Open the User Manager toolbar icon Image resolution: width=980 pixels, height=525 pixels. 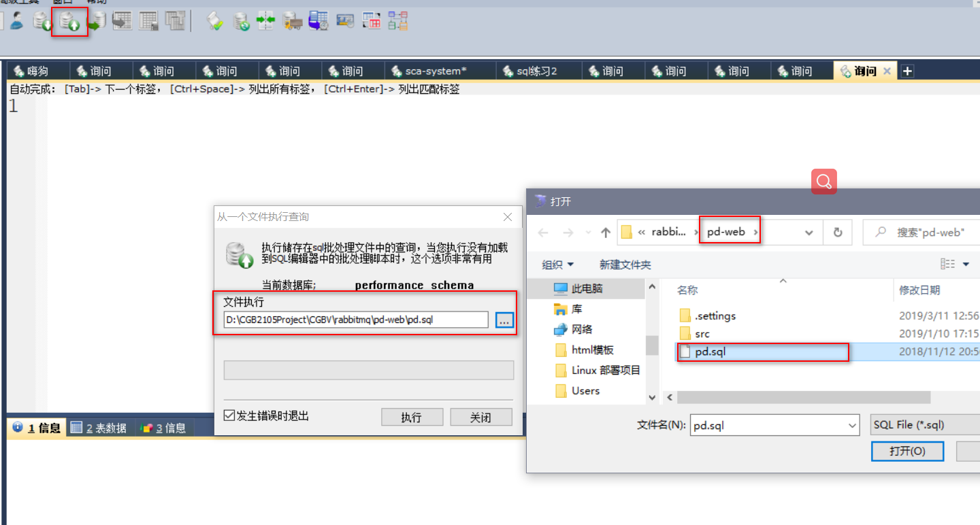[16, 21]
